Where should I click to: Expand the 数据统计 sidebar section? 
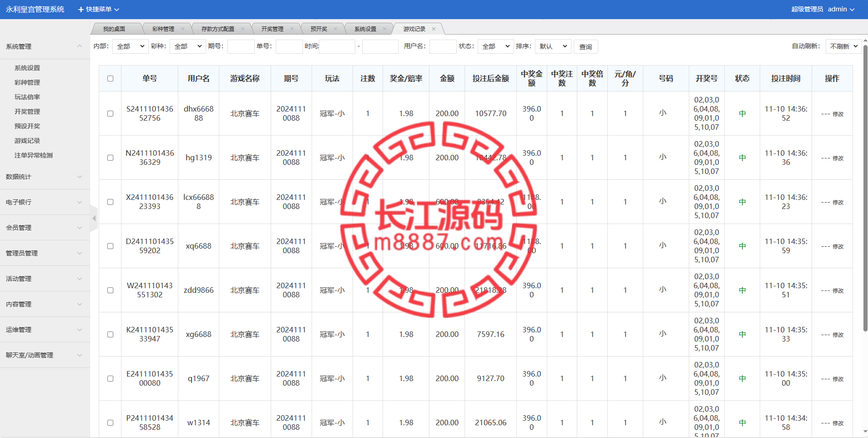click(45, 177)
